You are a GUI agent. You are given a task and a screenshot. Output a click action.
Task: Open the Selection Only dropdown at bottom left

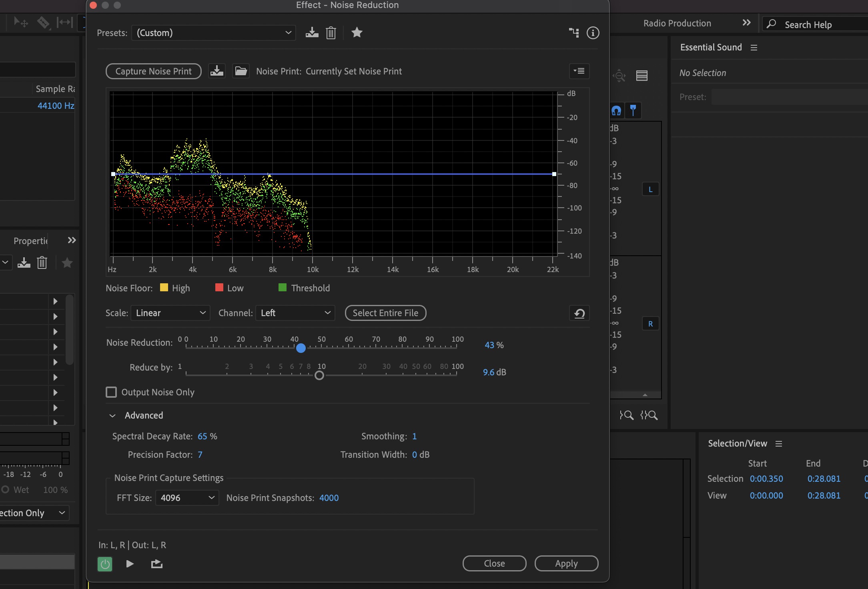point(34,513)
